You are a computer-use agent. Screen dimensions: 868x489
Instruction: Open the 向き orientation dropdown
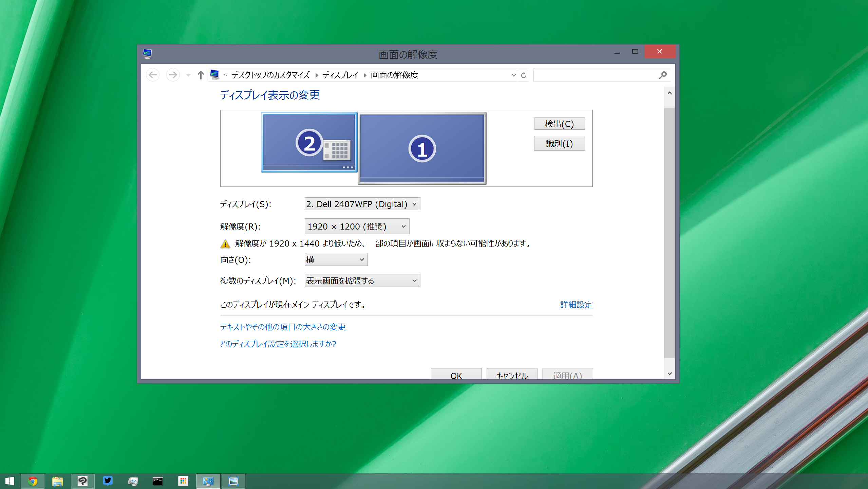pos(336,259)
